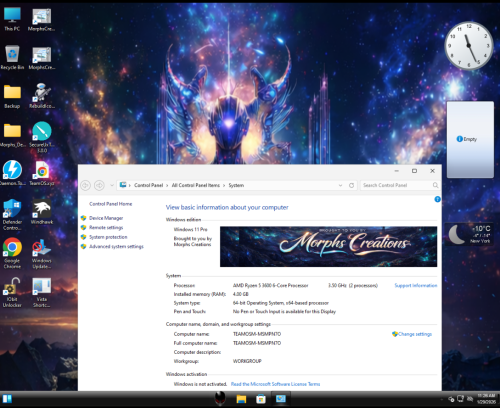Open File Explorer from the taskbar
The image size is (500, 408).
click(241, 399)
